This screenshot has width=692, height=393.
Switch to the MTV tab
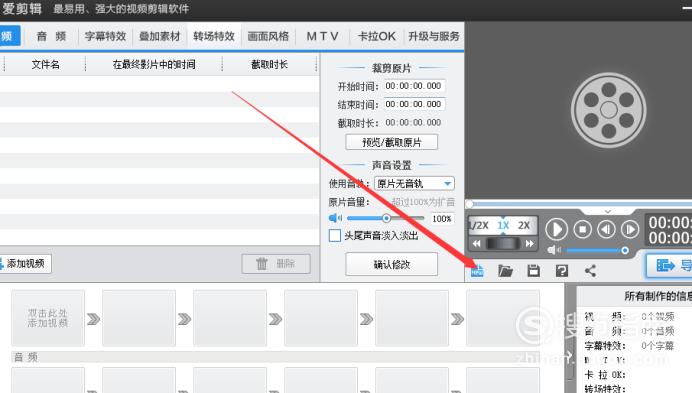tap(323, 36)
